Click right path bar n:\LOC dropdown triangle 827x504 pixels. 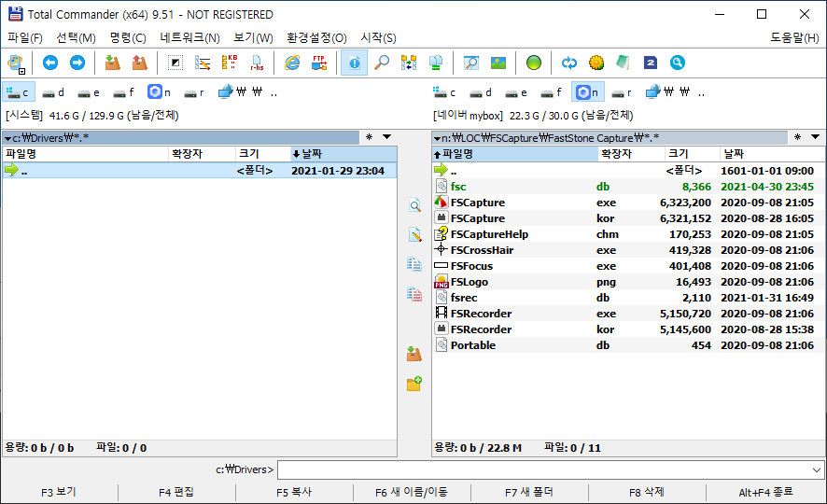(x=437, y=139)
